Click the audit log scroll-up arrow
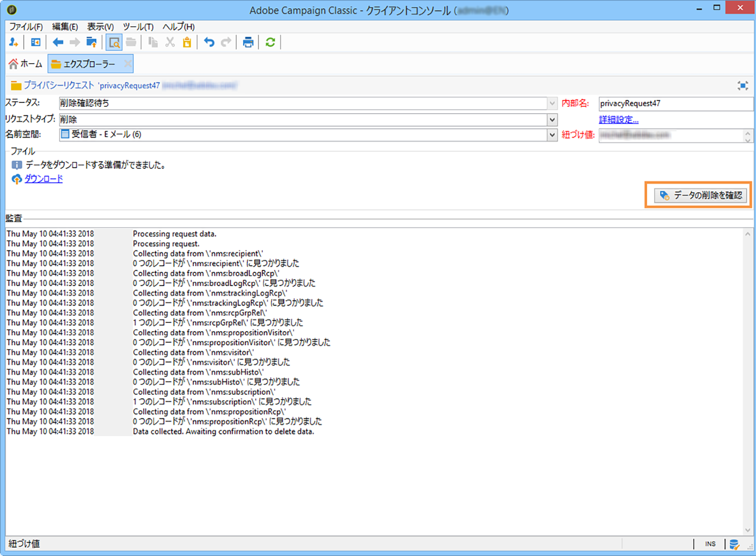 click(748, 234)
